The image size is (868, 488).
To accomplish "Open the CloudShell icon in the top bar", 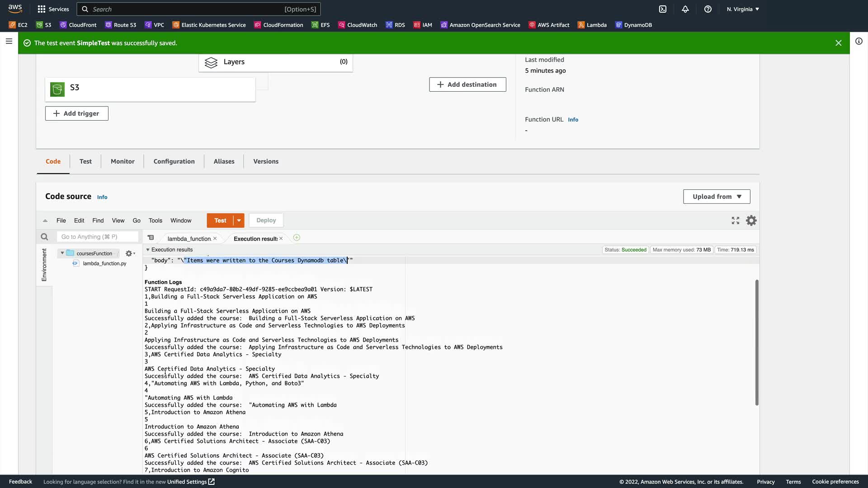I will coord(663,9).
